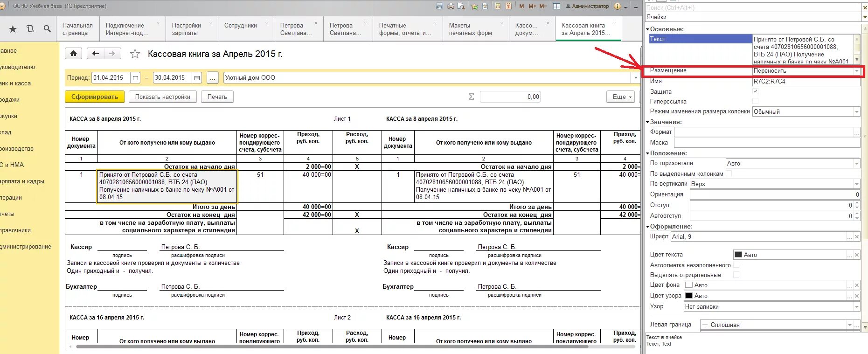Open the По вертикали alignment dropdown
The image size is (868, 354).
pos(856,184)
